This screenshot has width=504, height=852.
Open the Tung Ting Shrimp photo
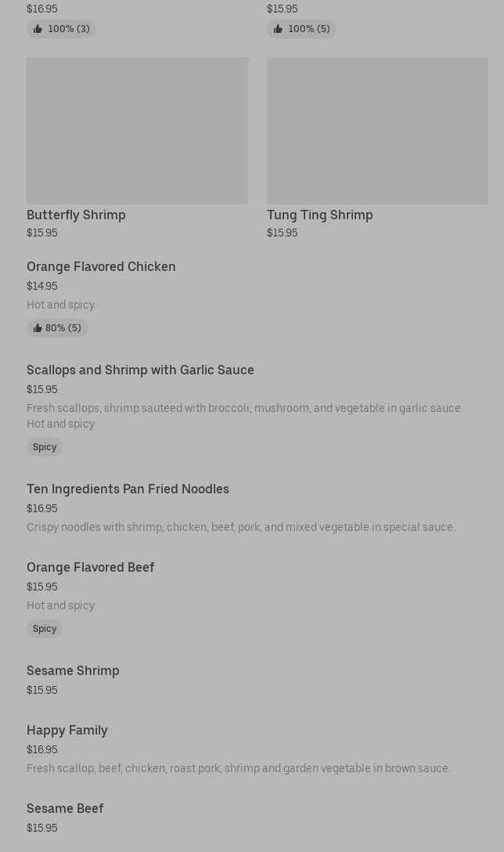tap(377, 130)
